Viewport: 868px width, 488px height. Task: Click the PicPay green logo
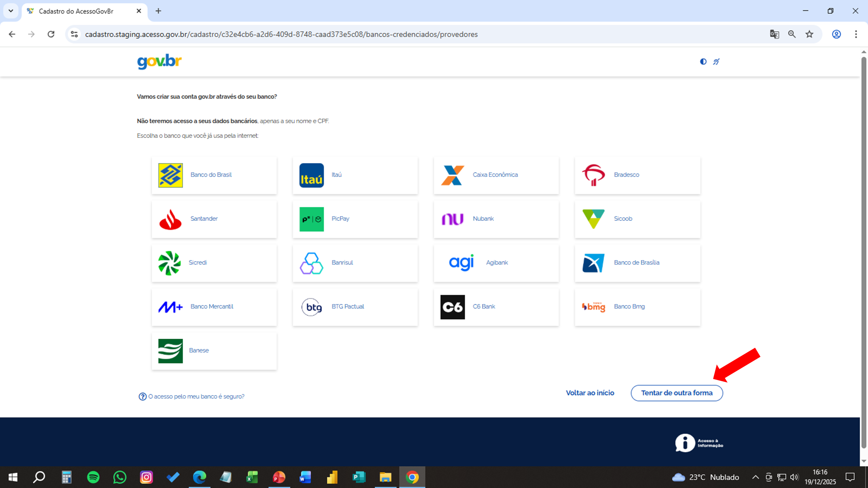pyautogui.click(x=312, y=219)
